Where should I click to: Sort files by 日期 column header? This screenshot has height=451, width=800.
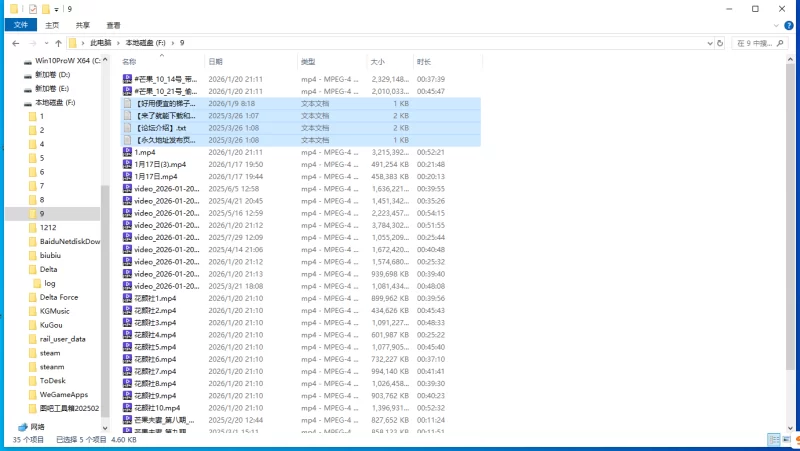click(x=215, y=62)
